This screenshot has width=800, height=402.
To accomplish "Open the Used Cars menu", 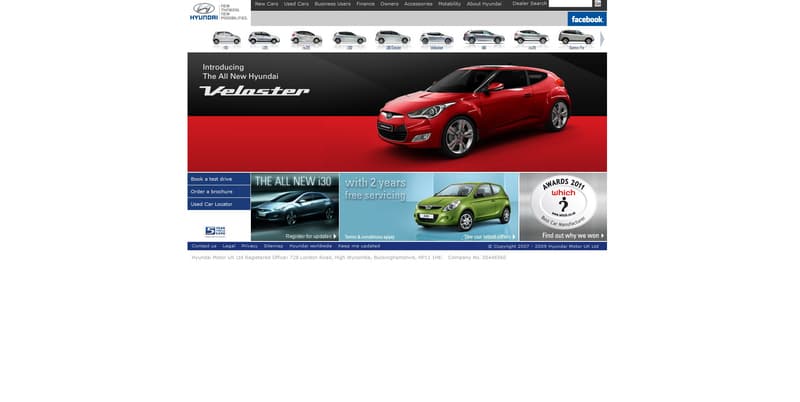I will pos(296,4).
